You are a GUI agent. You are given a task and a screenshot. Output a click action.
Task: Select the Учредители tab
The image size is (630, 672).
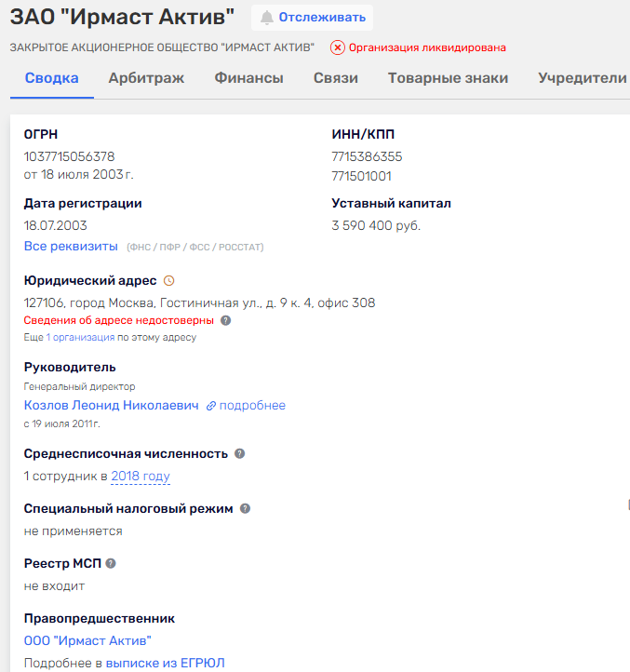click(583, 78)
